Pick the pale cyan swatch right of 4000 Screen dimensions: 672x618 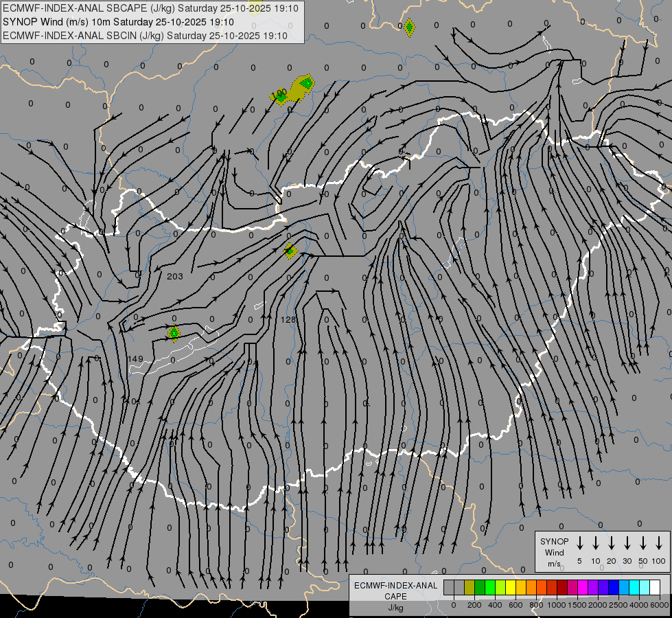tap(645, 588)
